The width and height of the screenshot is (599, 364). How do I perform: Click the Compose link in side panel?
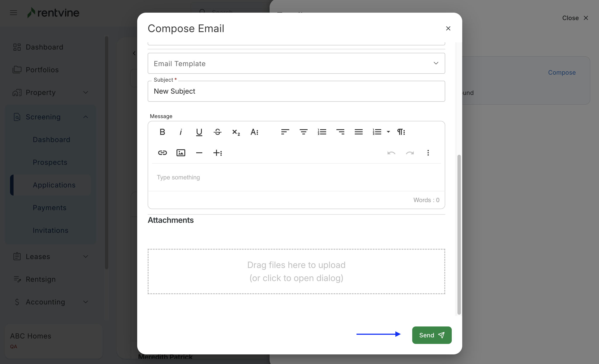[x=562, y=72]
